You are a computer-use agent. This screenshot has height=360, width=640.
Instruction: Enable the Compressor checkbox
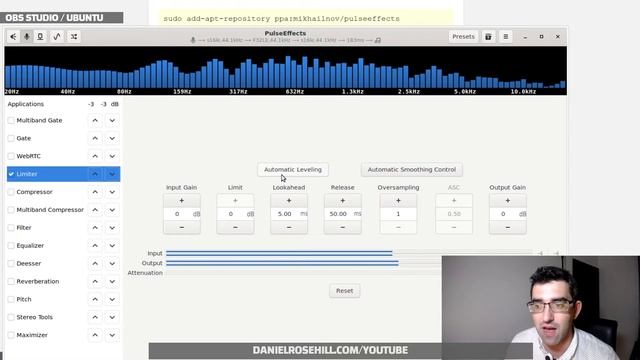coord(11,192)
